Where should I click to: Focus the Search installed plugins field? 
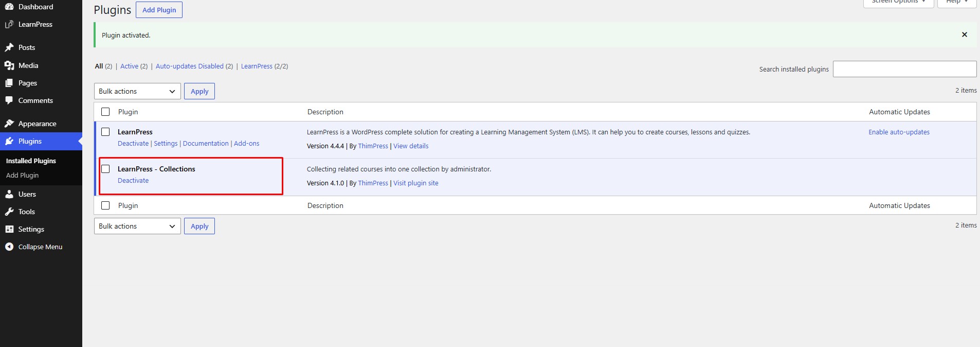click(904, 69)
